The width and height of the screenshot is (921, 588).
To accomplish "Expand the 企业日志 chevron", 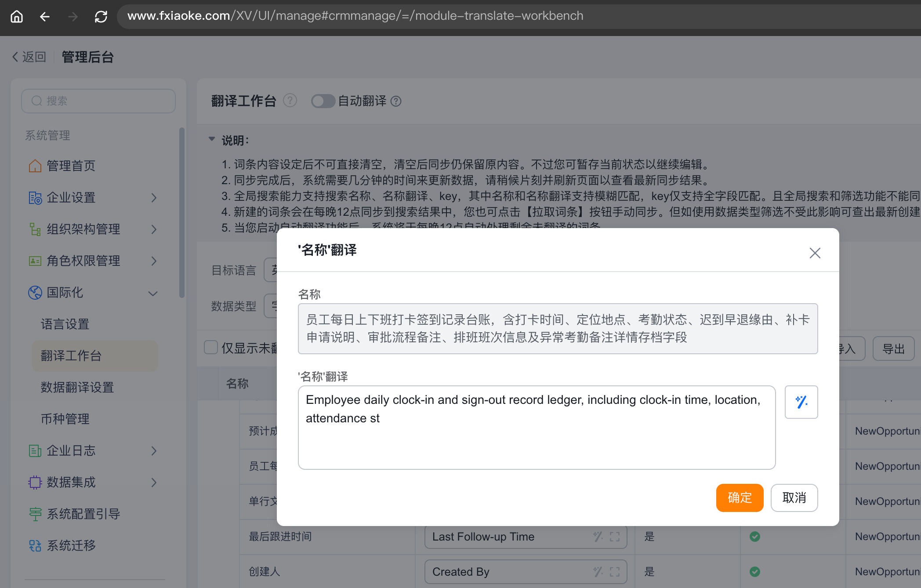I will coord(154,451).
